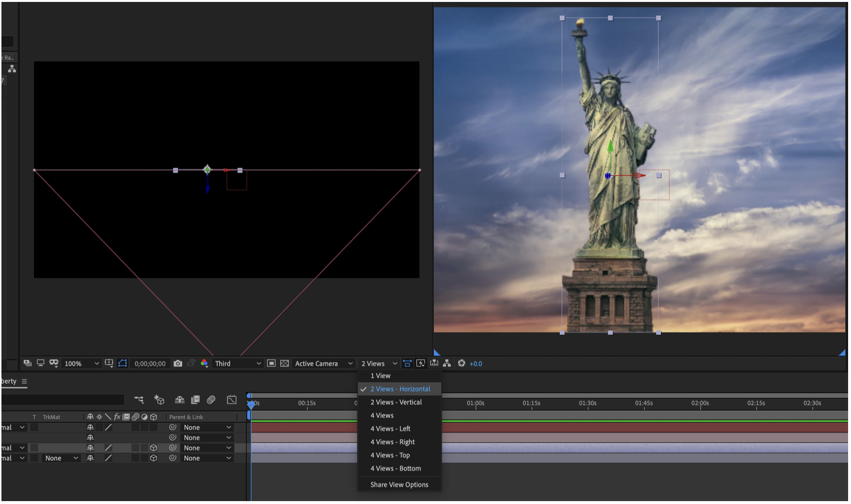
Task: Open first layer's Parent None dropdown
Action: click(207, 428)
